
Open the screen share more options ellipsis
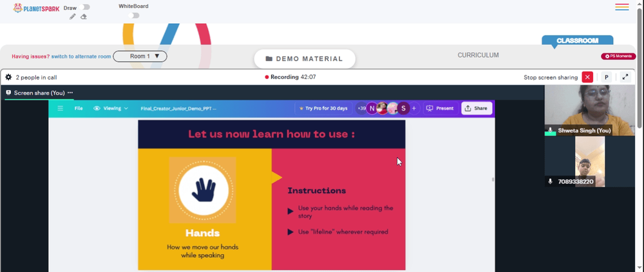70,93
